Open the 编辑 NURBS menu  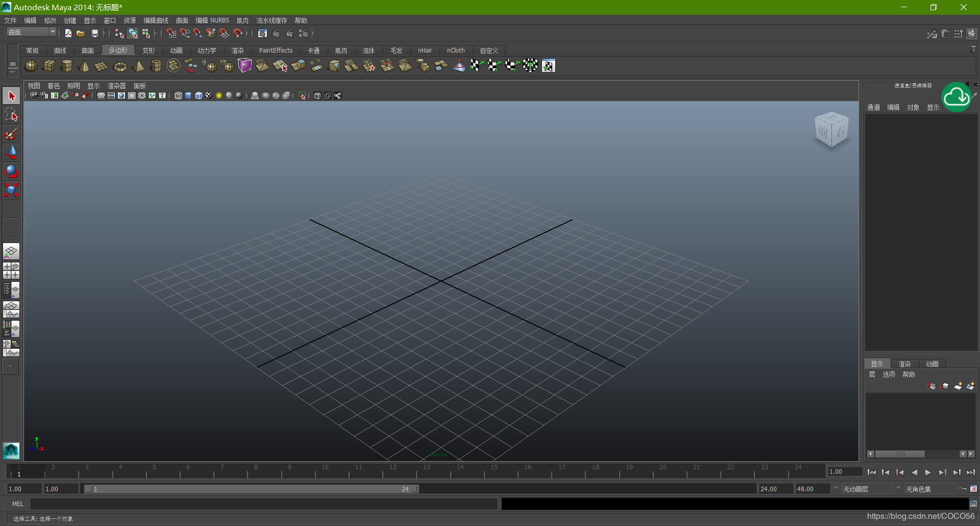click(x=212, y=20)
